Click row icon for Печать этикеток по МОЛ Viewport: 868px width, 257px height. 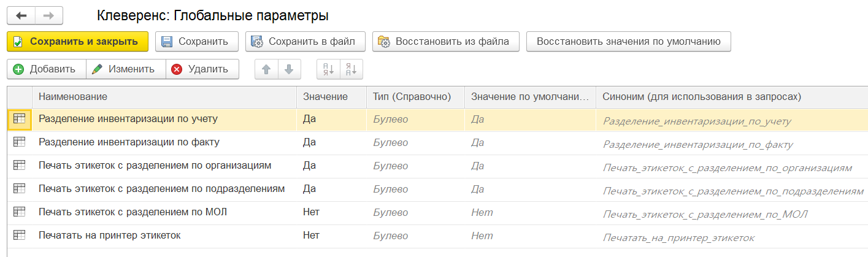(19, 212)
